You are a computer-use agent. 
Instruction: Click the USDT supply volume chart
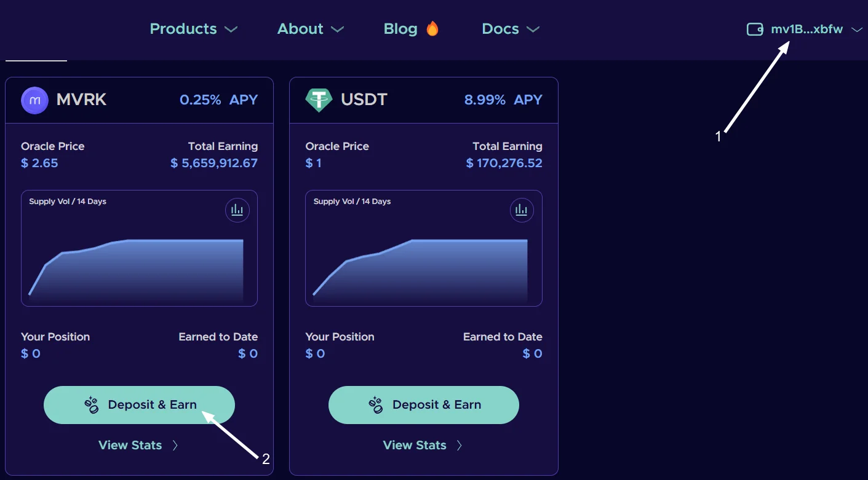tap(424, 248)
